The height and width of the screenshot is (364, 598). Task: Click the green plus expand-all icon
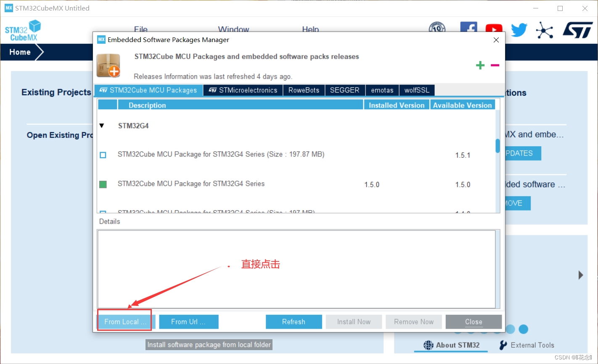(480, 65)
